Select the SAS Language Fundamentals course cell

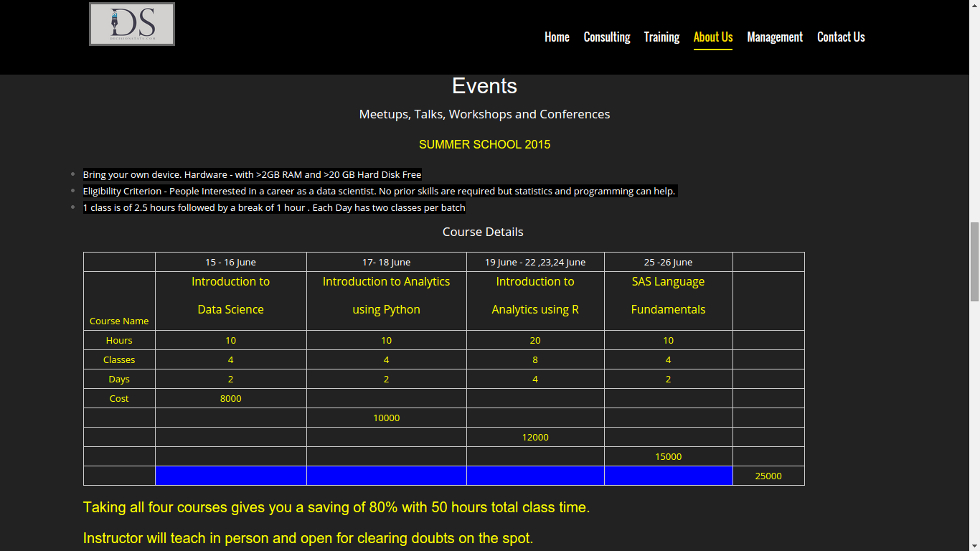668,296
